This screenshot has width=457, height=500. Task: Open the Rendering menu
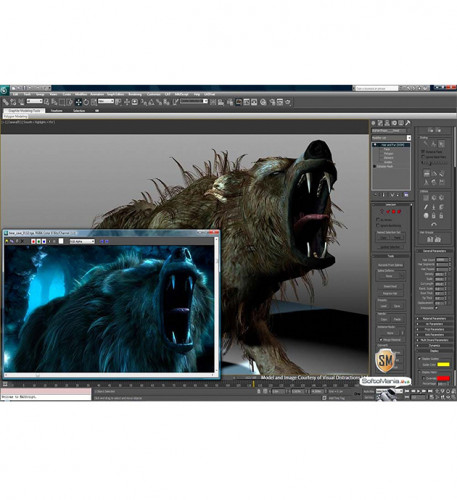point(135,94)
